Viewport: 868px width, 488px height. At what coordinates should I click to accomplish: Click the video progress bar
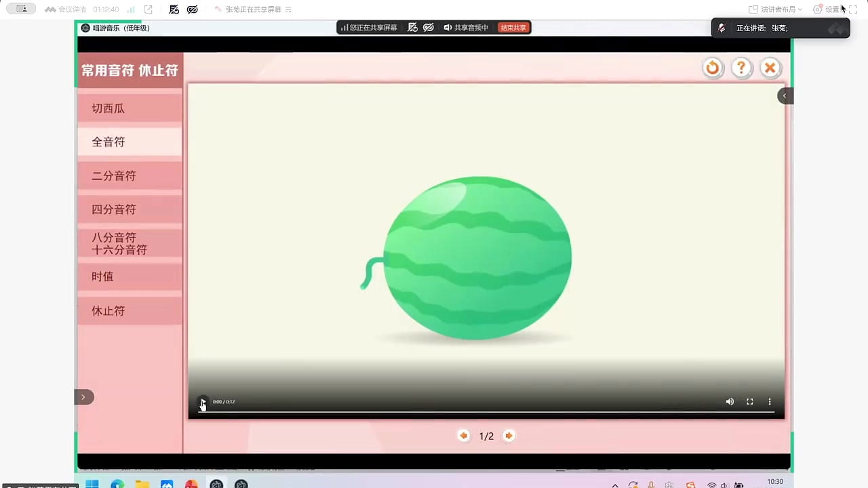coord(486,411)
